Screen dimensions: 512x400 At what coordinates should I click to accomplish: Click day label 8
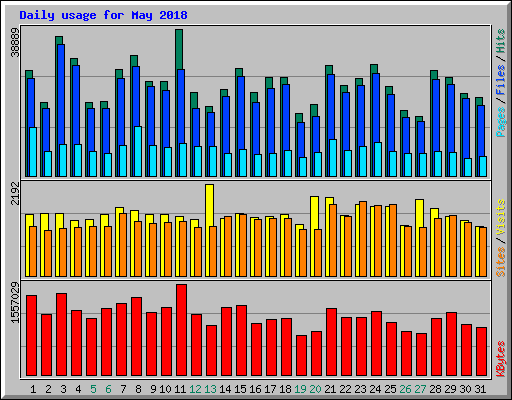pyautogui.click(x=138, y=389)
